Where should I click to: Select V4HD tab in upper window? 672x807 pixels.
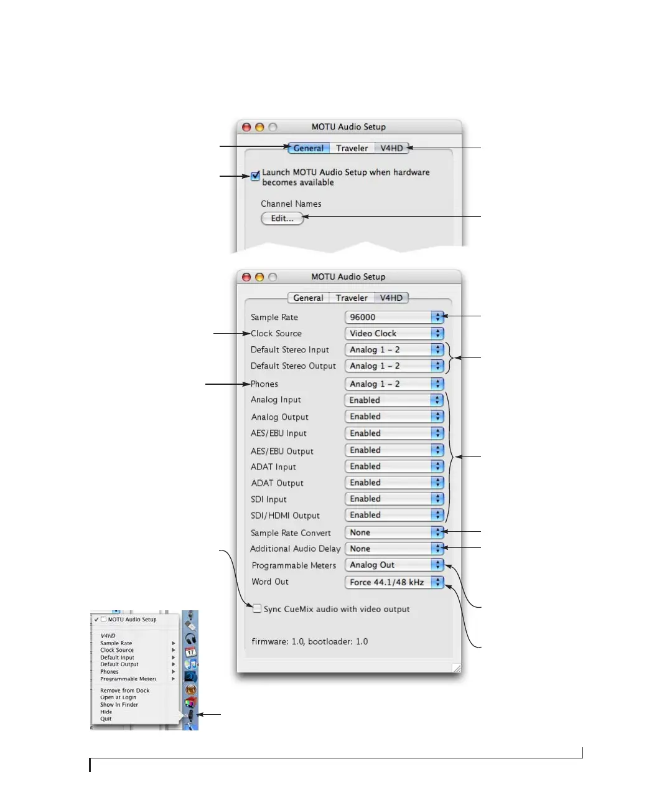click(x=391, y=148)
